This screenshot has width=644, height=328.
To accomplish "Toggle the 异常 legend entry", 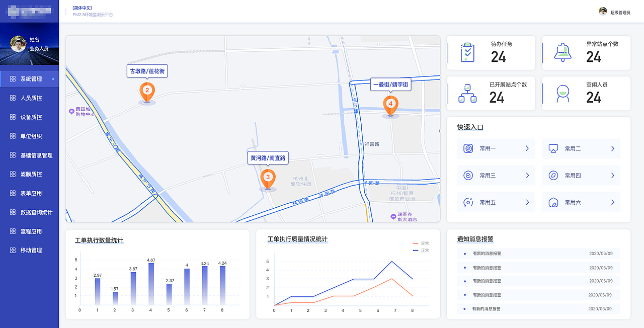I will pos(421,243).
